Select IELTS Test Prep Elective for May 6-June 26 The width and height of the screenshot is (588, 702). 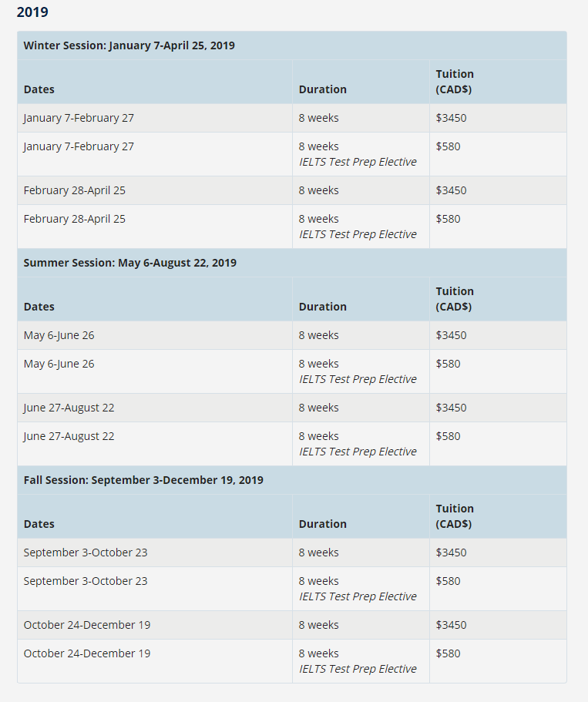pos(358,379)
